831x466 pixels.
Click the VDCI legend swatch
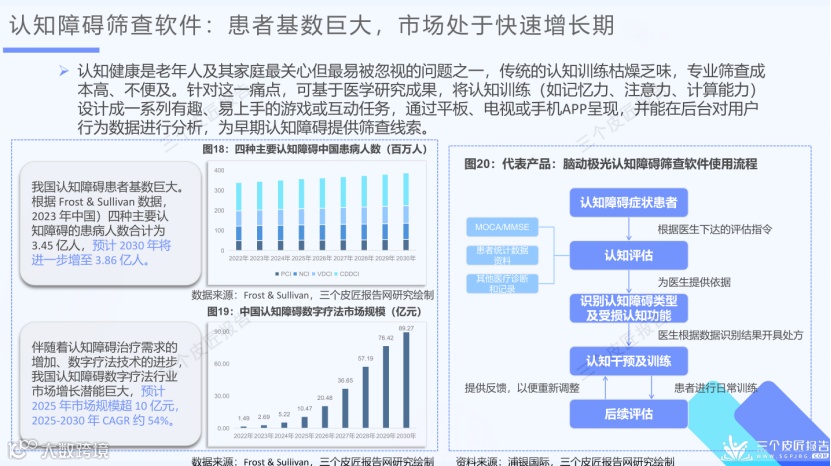pos(313,274)
